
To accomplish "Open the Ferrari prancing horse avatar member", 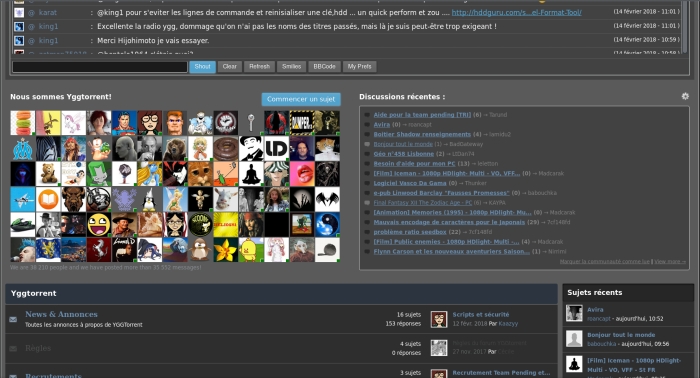I will [99, 250].
